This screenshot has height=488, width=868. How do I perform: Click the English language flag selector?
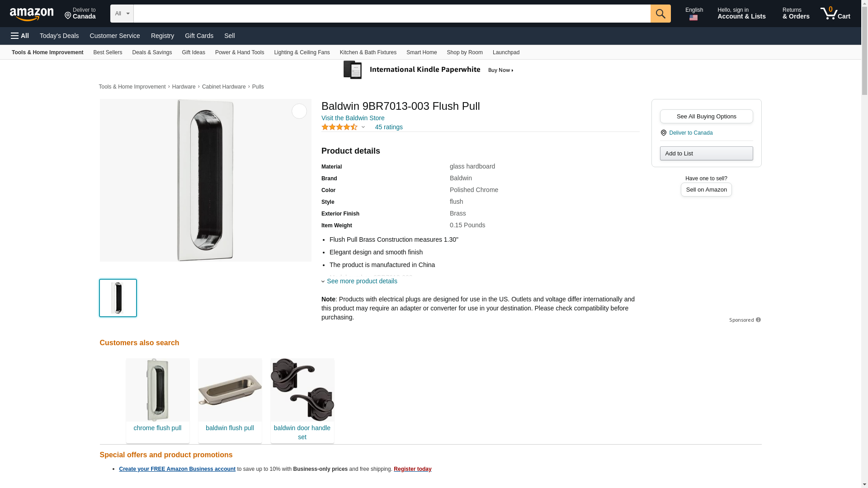[693, 14]
